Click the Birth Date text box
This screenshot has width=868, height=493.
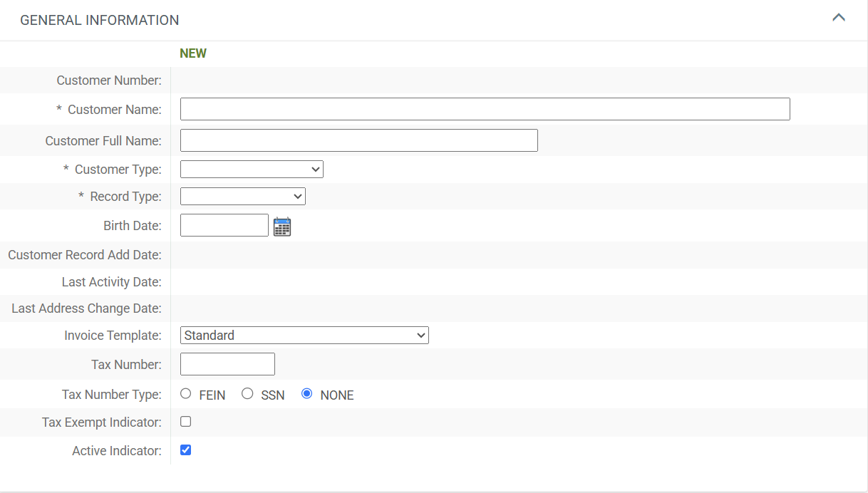[x=224, y=224]
